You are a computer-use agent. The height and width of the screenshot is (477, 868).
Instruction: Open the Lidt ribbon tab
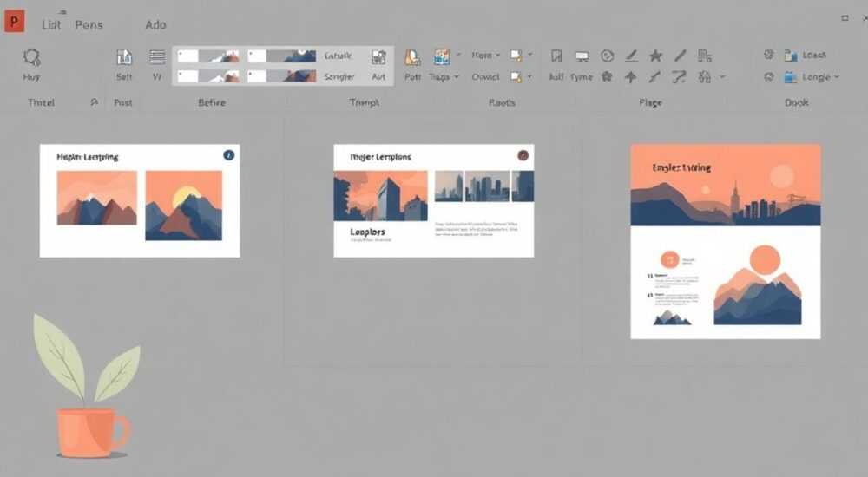[x=51, y=25]
